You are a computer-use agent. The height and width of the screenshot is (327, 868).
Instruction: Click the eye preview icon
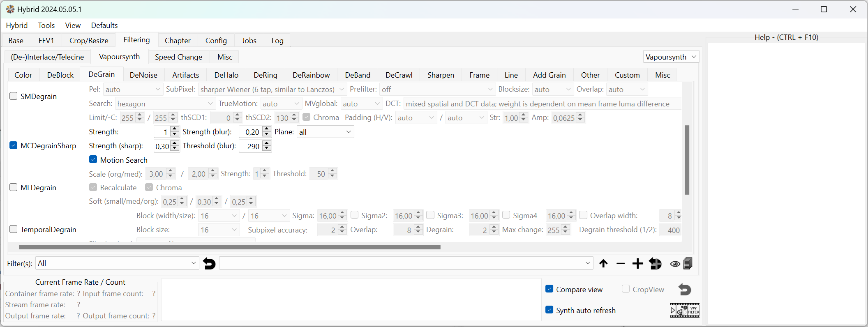pos(674,264)
